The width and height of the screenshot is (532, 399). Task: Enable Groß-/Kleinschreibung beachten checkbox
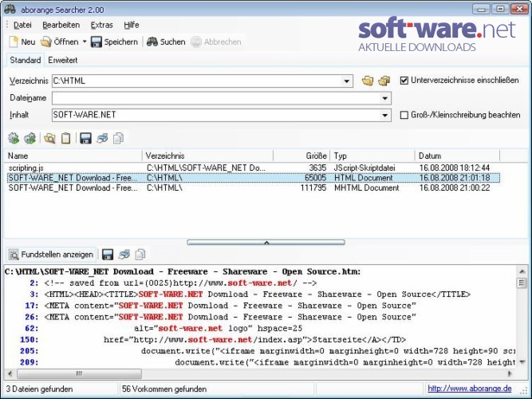click(x=404, y=115)
